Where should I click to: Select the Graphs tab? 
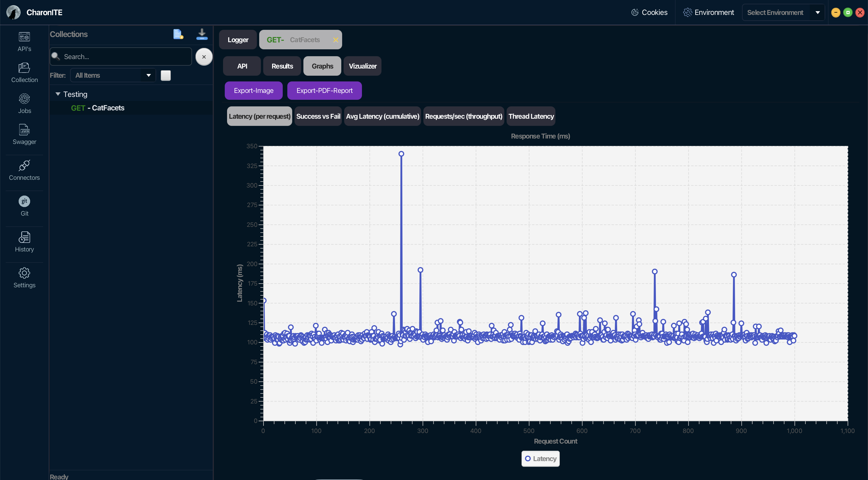click(x=322, y=66)
